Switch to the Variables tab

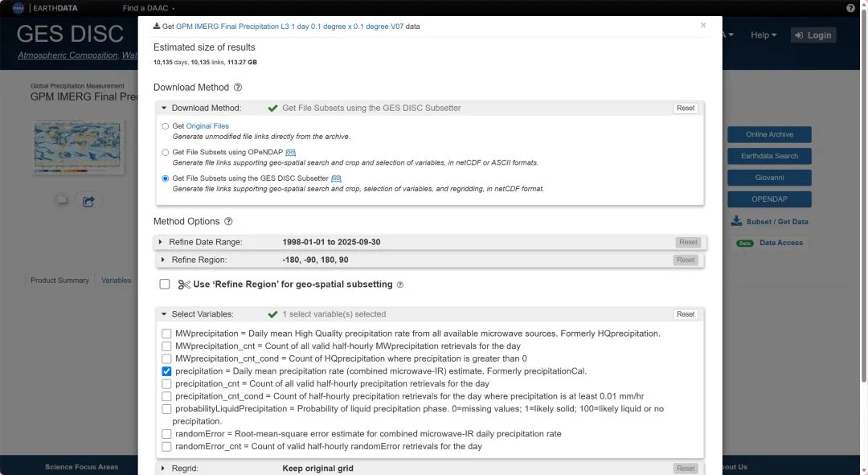pyautogui.click(x=117, y=280)
